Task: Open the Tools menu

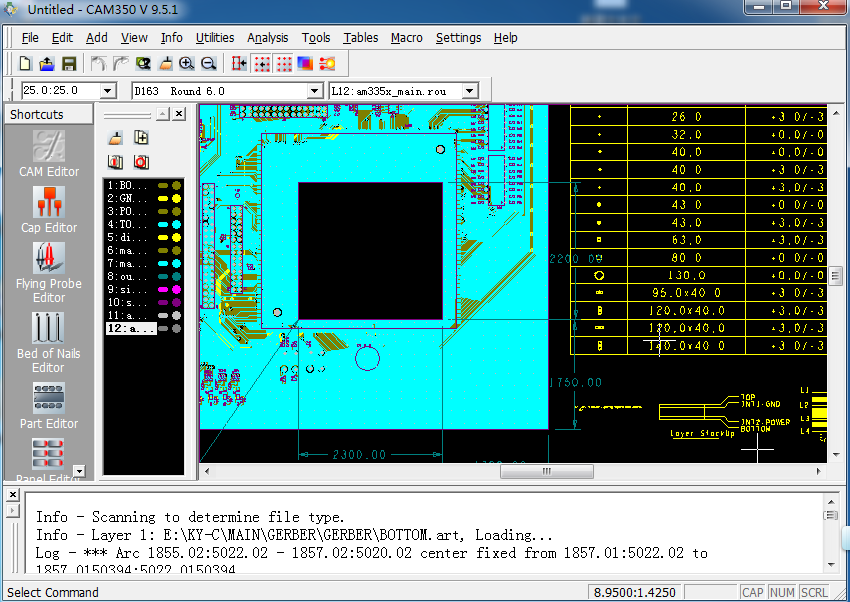Action: coord(316,38)
